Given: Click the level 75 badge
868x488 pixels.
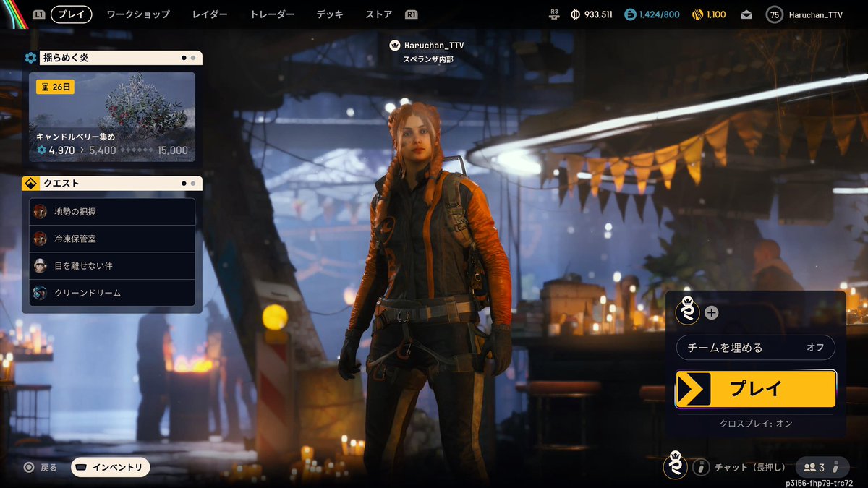Looking at the screenshot, I should (774, 14).
